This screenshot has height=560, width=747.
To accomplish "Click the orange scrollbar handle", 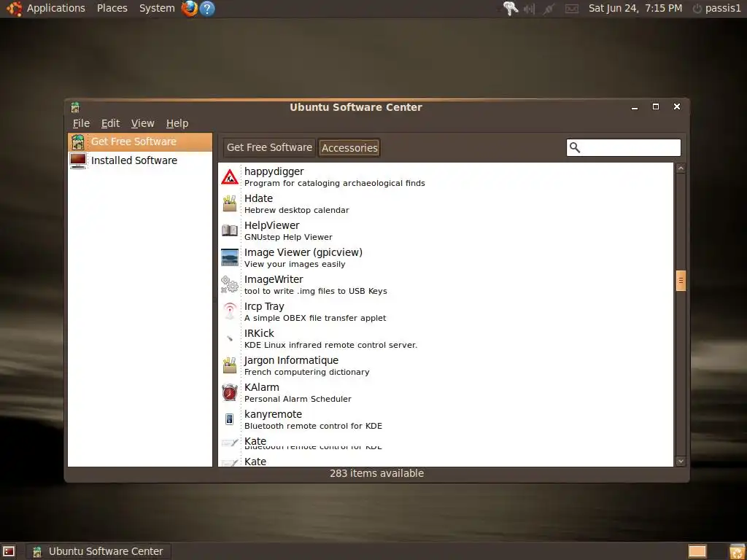I will [x=681, y=281].
